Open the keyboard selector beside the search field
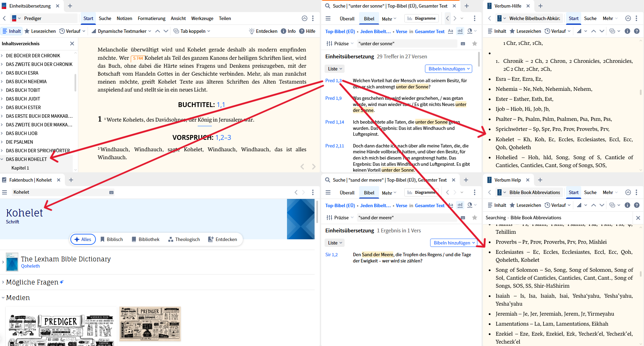This screenshot has width=644, height=346. click(x=463, y=44)
